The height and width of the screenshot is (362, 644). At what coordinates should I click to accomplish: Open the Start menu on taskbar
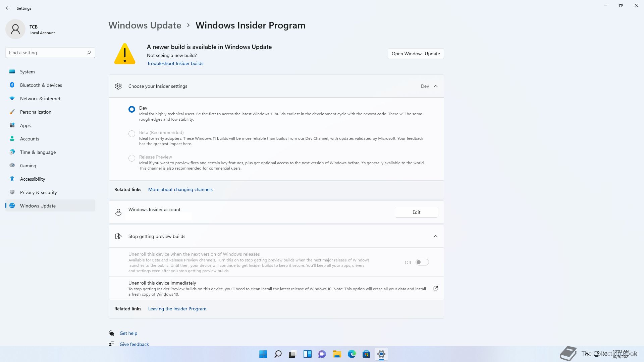263,354
